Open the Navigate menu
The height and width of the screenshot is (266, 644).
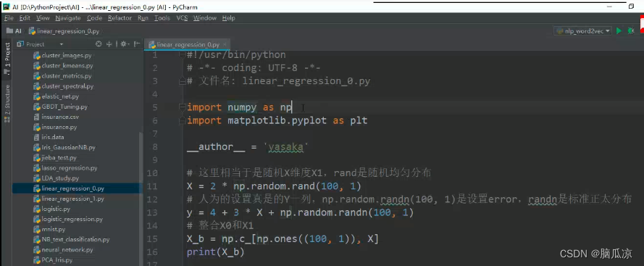(x=68, y=18)
